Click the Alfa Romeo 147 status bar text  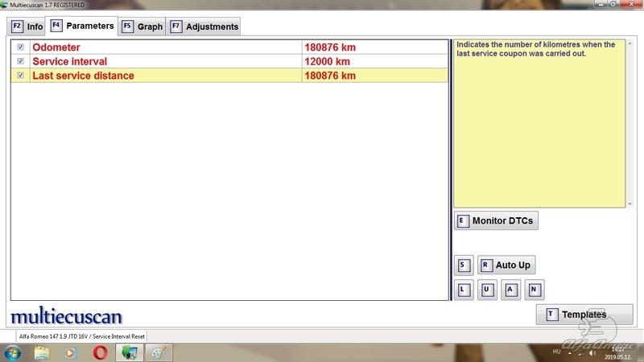coord(82,336)
